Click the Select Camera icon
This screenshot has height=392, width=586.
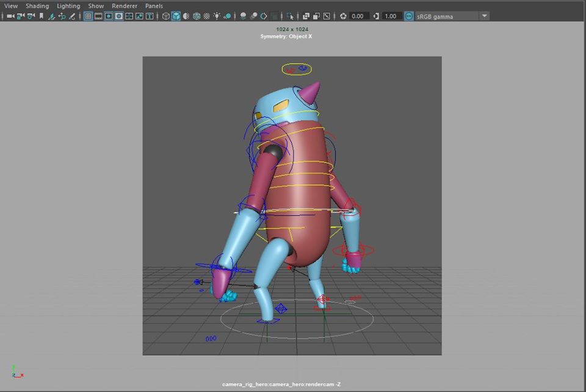pyautogui.click(x=10, y=16)
